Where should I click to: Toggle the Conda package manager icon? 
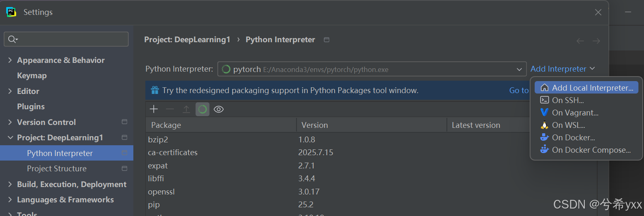pos(203,109)
